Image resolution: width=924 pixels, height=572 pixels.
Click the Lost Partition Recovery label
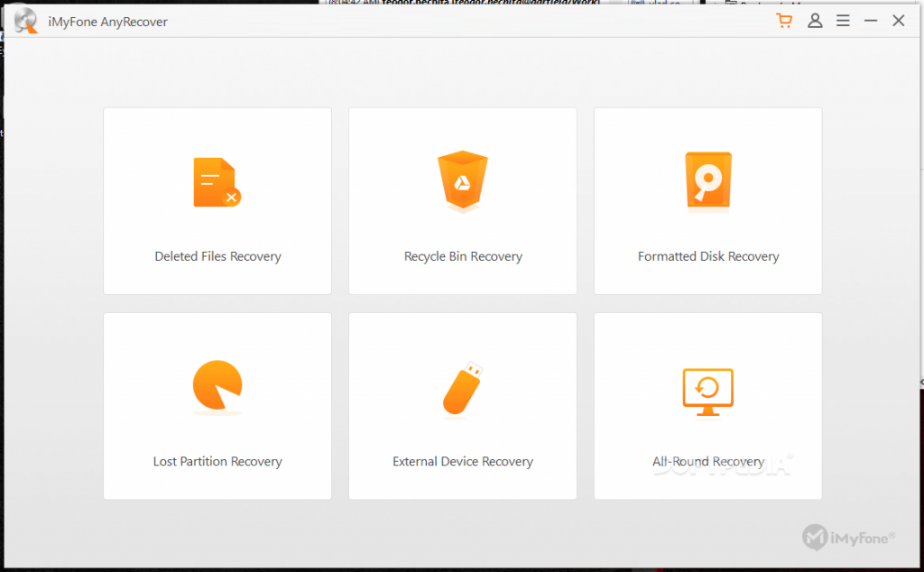pyautogui.click(x=217, y=461)
